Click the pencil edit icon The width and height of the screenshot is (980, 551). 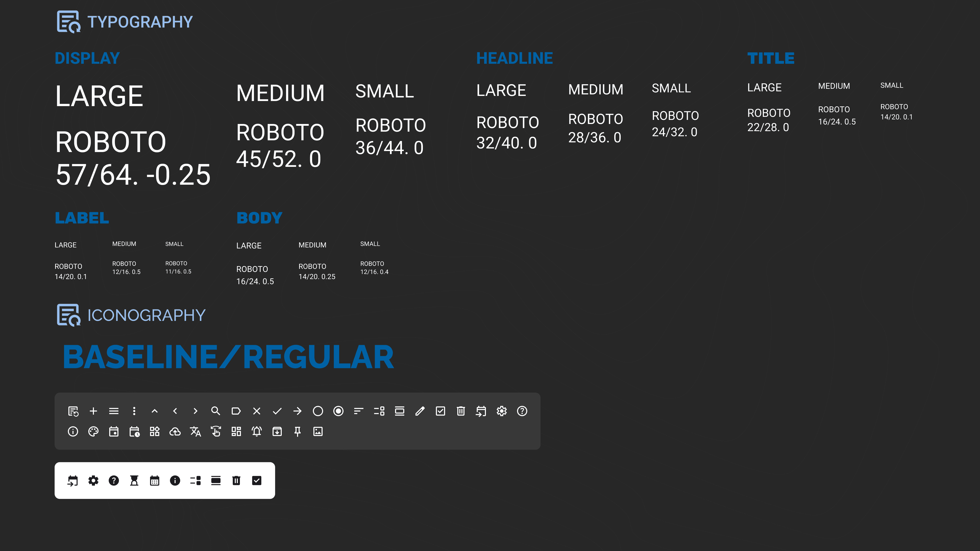tap(420, 411)
